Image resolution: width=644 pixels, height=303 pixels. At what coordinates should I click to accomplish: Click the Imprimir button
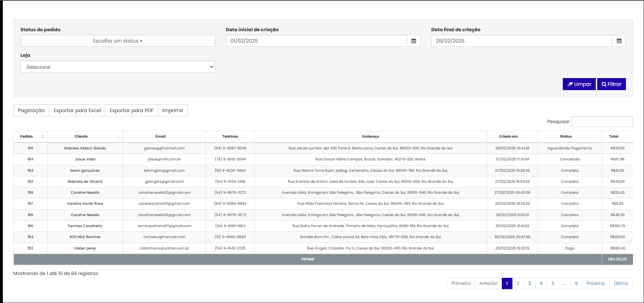click(x=173, y=110)
